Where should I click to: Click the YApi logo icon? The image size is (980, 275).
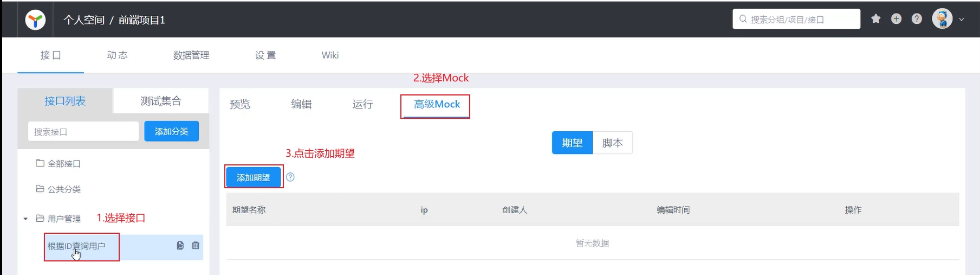pos(35,20)
